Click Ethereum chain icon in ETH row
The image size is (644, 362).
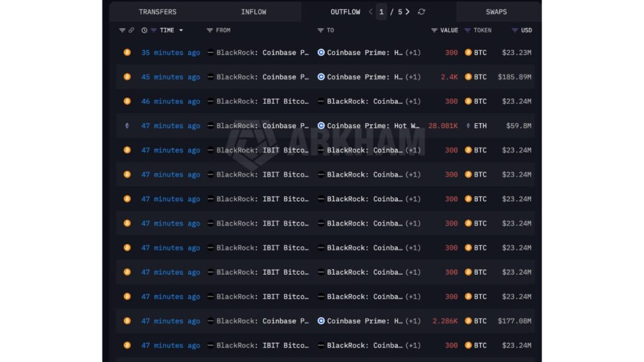pos(127,126)
